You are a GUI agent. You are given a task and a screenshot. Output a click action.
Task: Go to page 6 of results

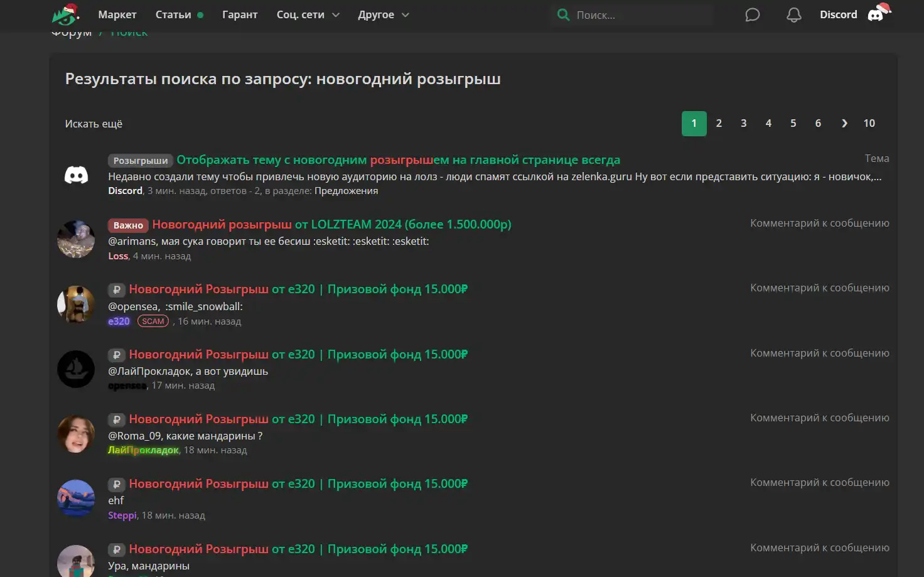click(x=818, y=123)
